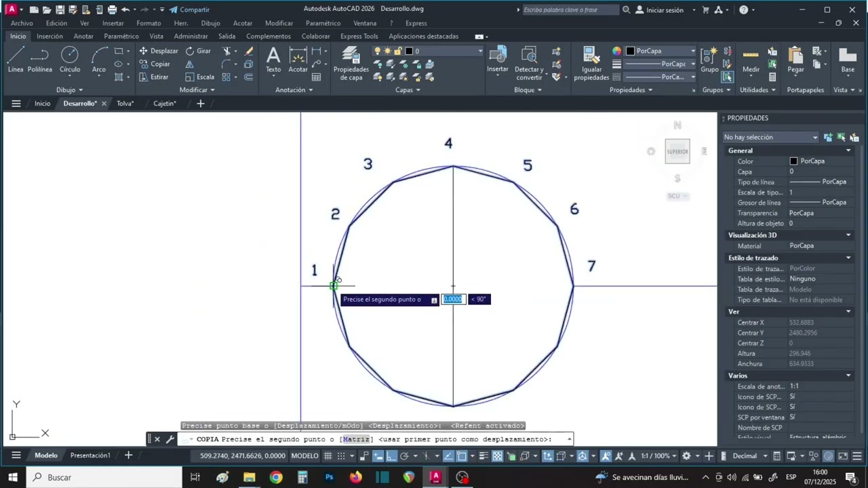The image size is (868, 488).
Task: Open the Ventana menu
Action: coord(365,23)
